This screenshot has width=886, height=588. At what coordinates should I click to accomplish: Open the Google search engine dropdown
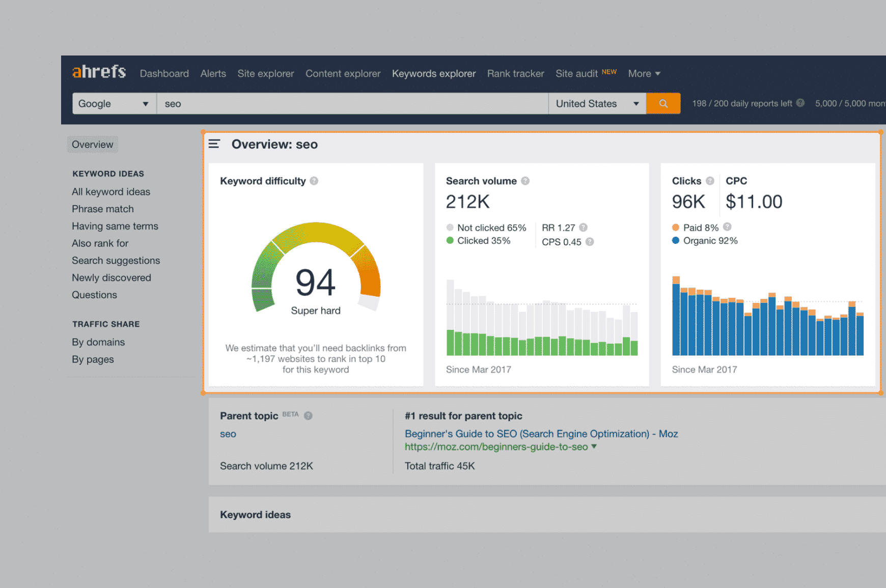point(114,104)
